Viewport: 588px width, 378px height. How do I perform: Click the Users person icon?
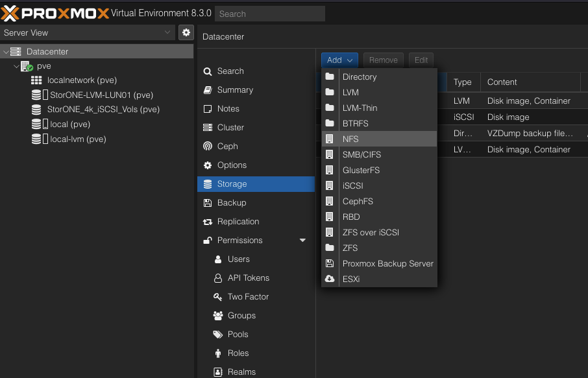[x=218, y=259]
